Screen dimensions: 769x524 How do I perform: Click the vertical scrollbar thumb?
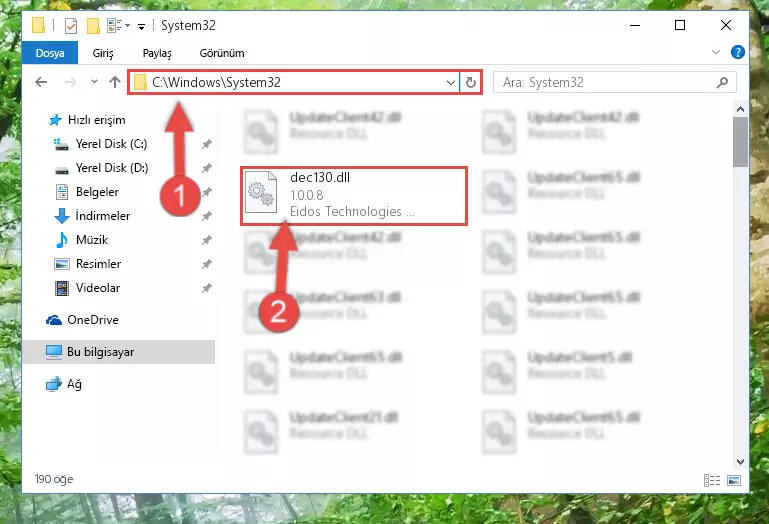pyautogui.click(x=740, y=142)
